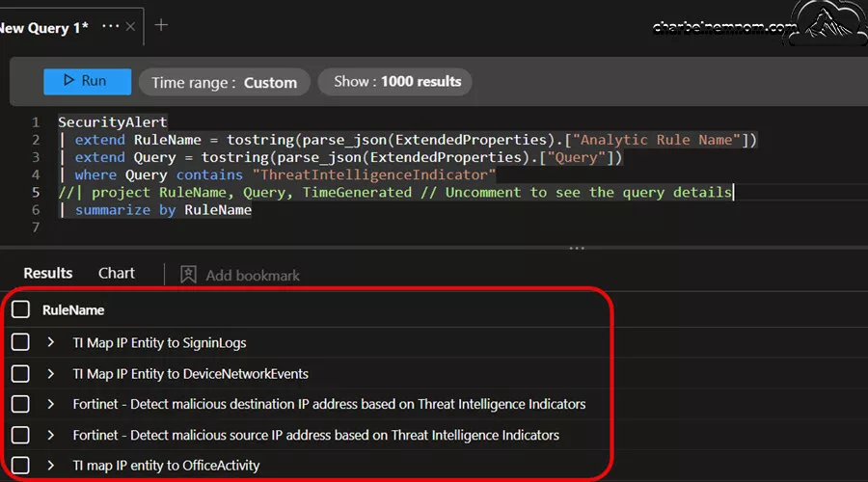Click the 'extend RuleName' line in editor
The image size is (868, 482).
pos(407,140)
